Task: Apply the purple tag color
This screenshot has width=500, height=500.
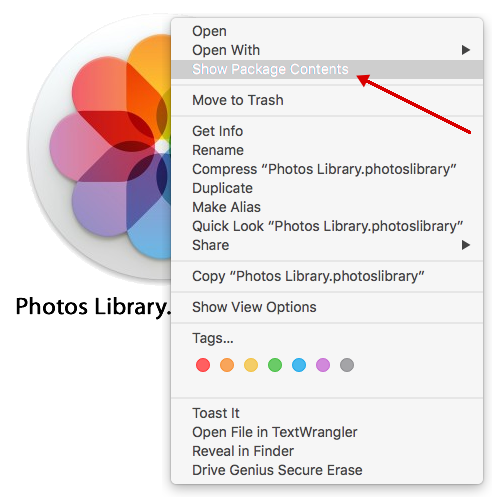Action: (323, 365)
